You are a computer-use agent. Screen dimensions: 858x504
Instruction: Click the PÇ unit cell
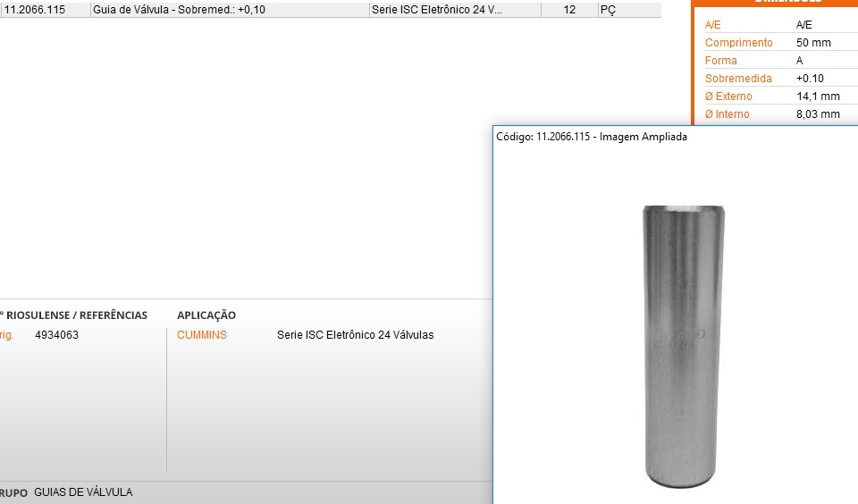608,10
